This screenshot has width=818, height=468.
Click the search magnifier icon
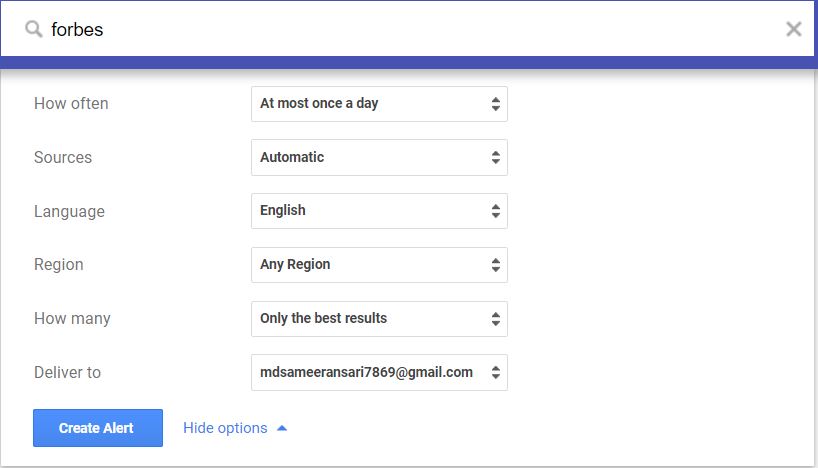[33, 29]
